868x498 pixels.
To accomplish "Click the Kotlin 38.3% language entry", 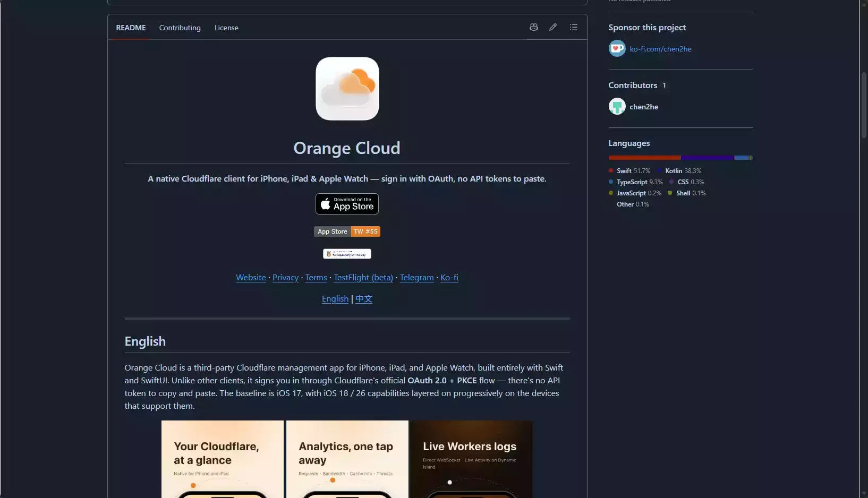I will [679, 171].
